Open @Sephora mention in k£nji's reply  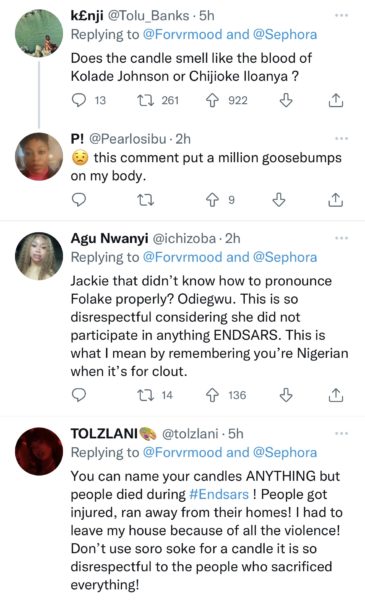pos(285,34)
